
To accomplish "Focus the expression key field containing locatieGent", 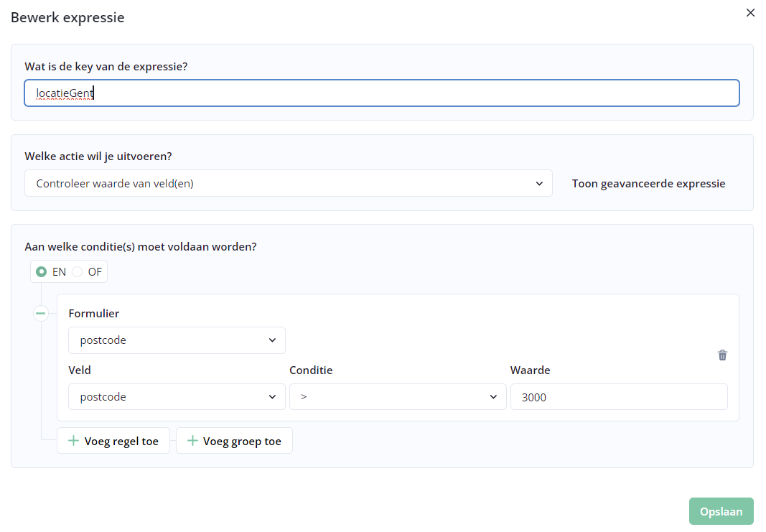I will [381, 93].
